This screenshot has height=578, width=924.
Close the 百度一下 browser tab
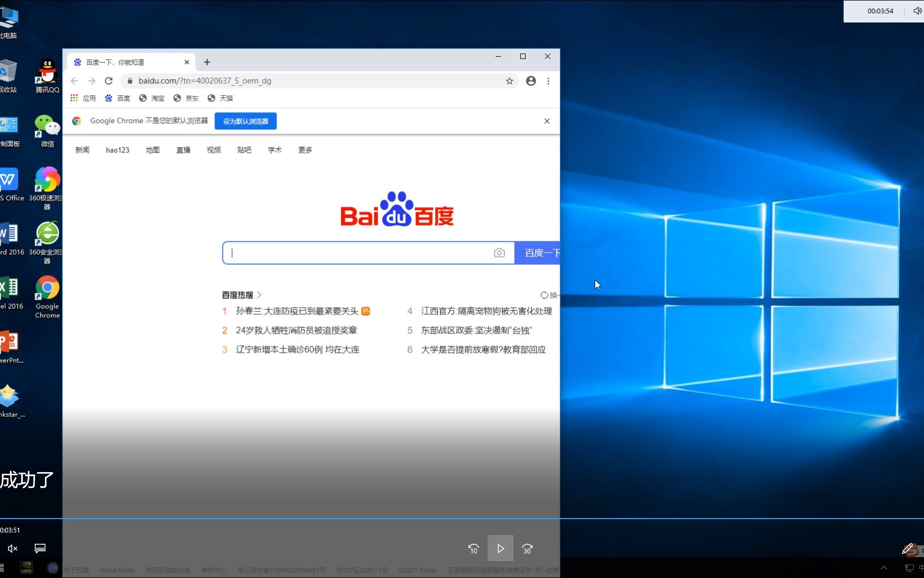(x=187, y=62)
